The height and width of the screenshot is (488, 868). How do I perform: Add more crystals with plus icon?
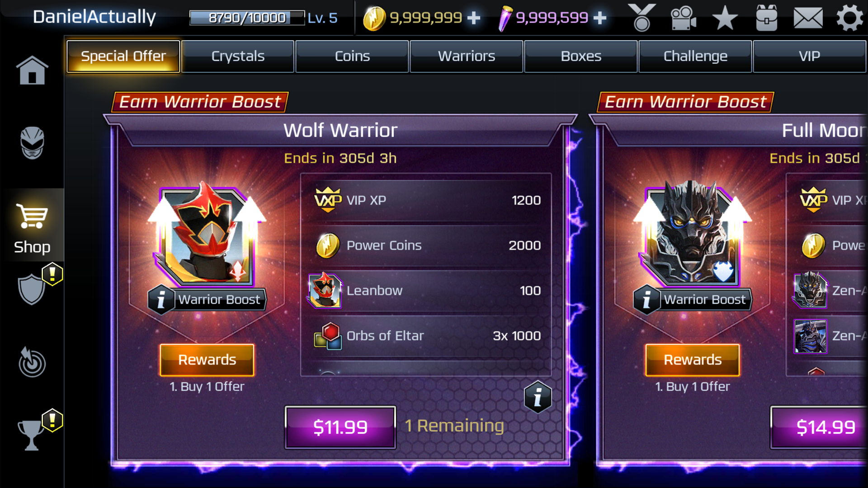pyautogui.click(x=599, y=18)
